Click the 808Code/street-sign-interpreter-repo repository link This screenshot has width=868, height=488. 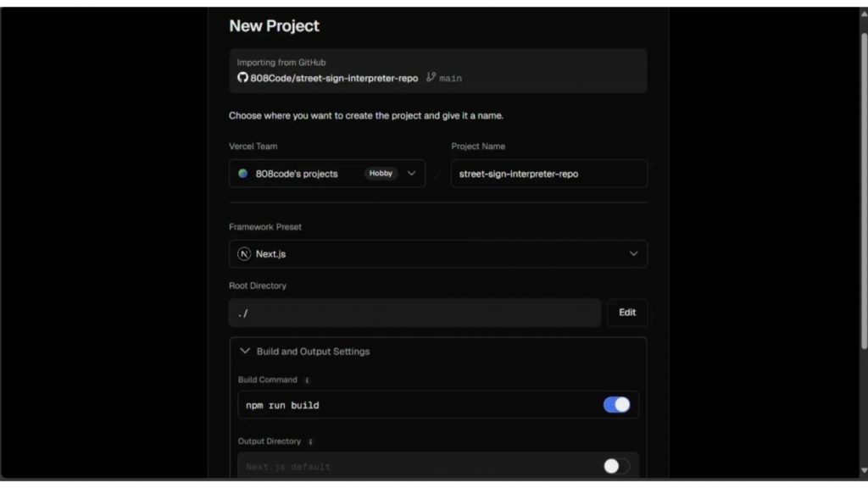click(334, 78)
